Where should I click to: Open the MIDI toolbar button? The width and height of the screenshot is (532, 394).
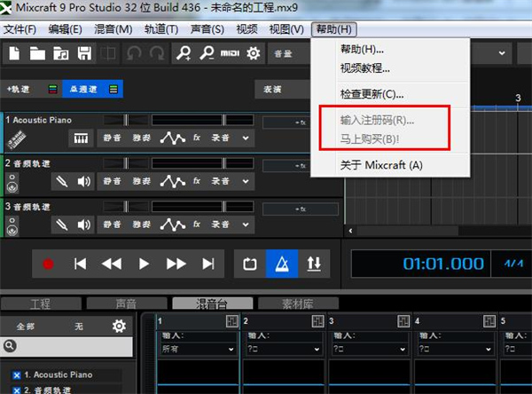(x=230, y=53)
